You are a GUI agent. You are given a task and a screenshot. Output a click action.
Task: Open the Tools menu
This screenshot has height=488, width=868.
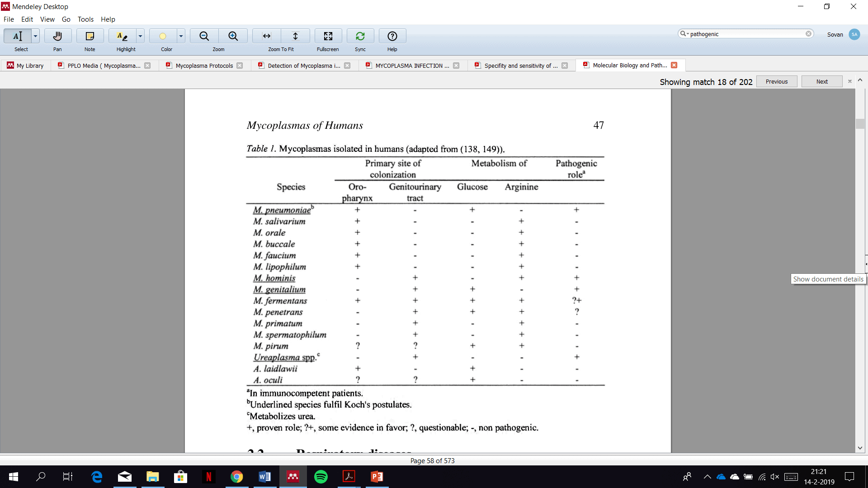(x=85, y=19)
